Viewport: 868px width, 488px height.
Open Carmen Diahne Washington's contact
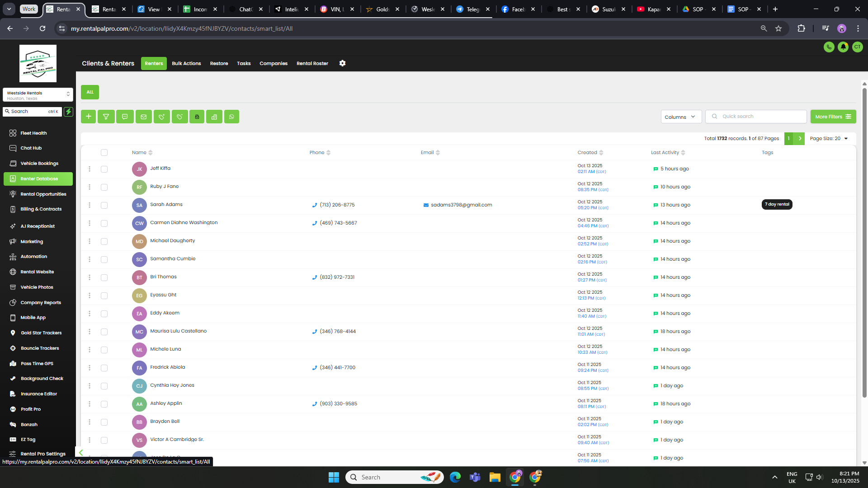184,223
